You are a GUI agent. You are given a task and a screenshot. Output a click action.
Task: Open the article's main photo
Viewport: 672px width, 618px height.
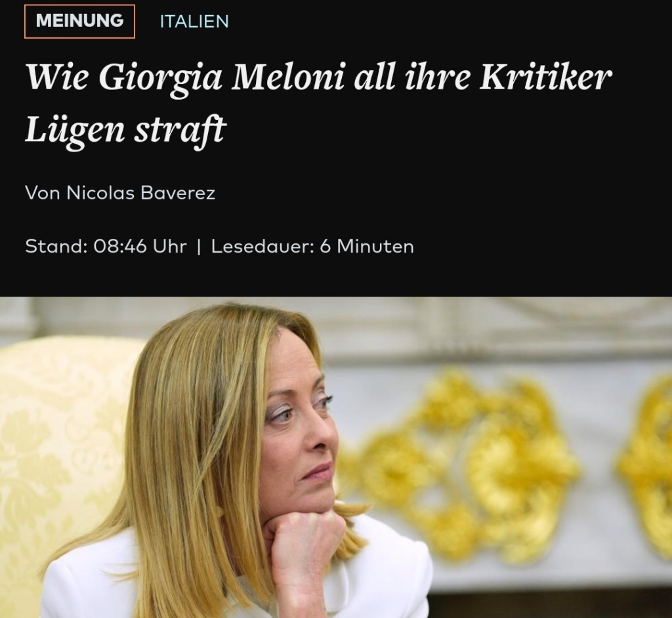pos(336,457)
